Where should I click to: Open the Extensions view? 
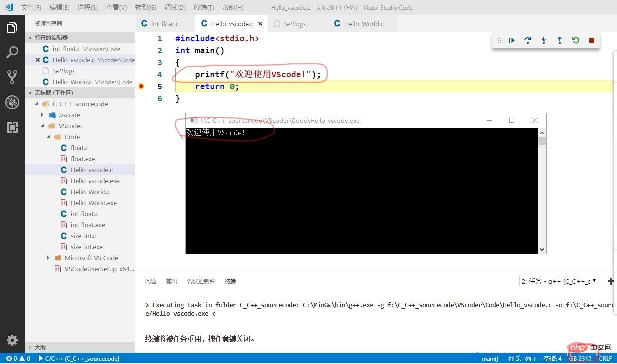[12, 127]
